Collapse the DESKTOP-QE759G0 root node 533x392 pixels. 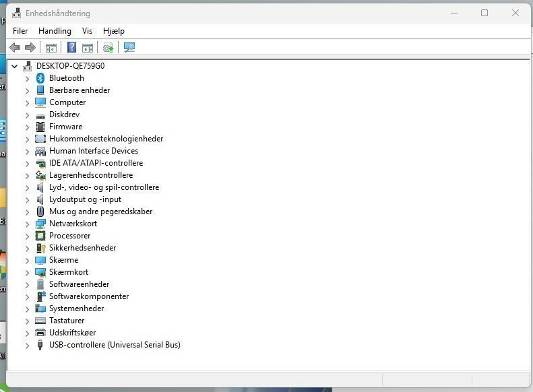pyautogui.click(x=15, y=66)
